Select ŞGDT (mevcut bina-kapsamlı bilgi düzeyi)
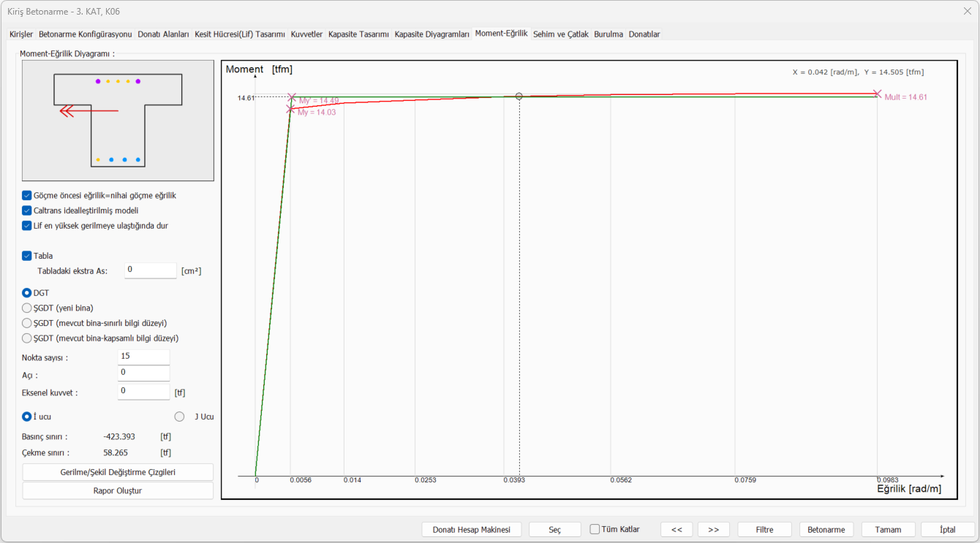 point(27,338)
